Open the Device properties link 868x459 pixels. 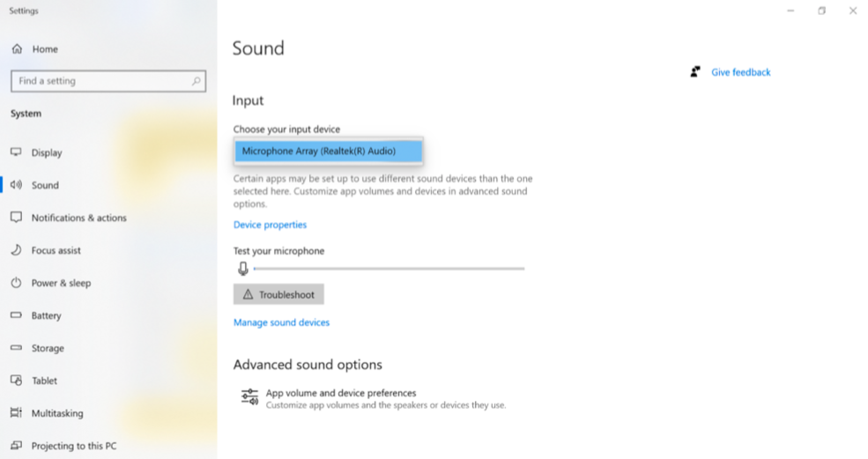pyautogui.click(x=270, y=225)
